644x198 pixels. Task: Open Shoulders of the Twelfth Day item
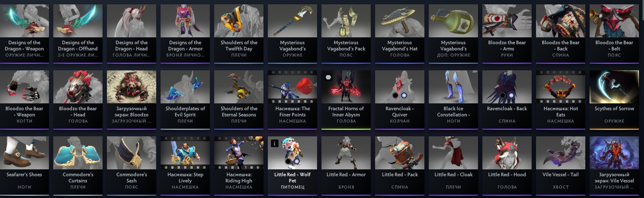point(239,34)
